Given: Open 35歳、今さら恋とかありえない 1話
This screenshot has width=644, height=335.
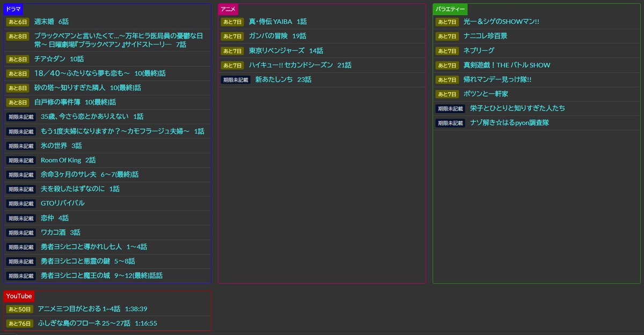Looking at the screenshot, I should [92, 117].
